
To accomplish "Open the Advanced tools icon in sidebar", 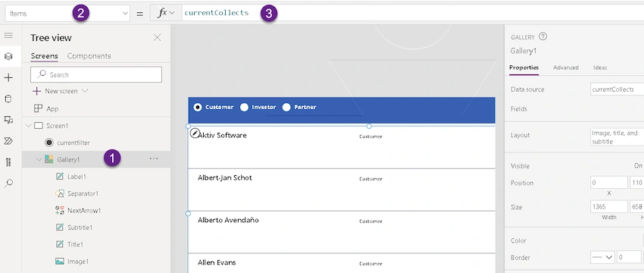I will (x=8, y=162).
